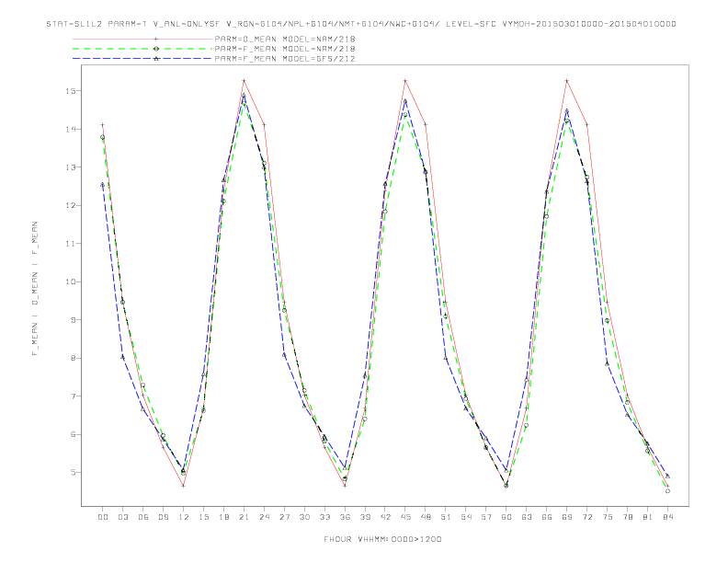This screenshot has height=563, width=728.
Task: Click the x-axis label FHOUR VHHMM:0000>1200
Action: tap(382, 539)
